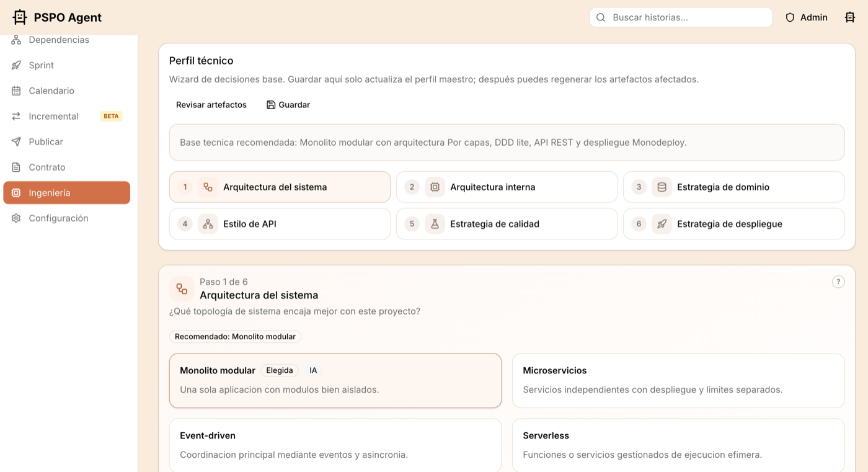Click the flask icon on Estrategia de calidad

434,223
